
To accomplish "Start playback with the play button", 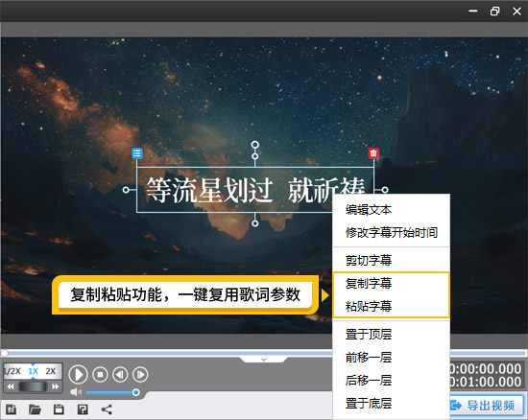I will click(x=78, y=374).
